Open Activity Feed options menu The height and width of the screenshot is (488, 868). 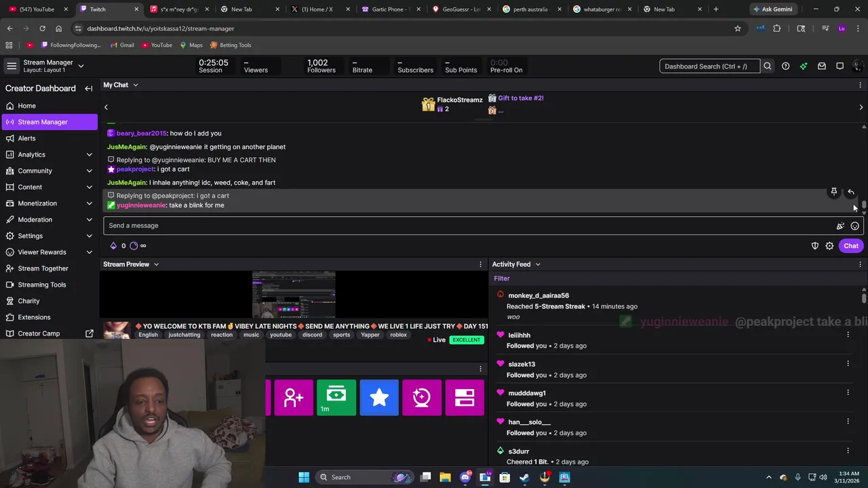[861, 264]
